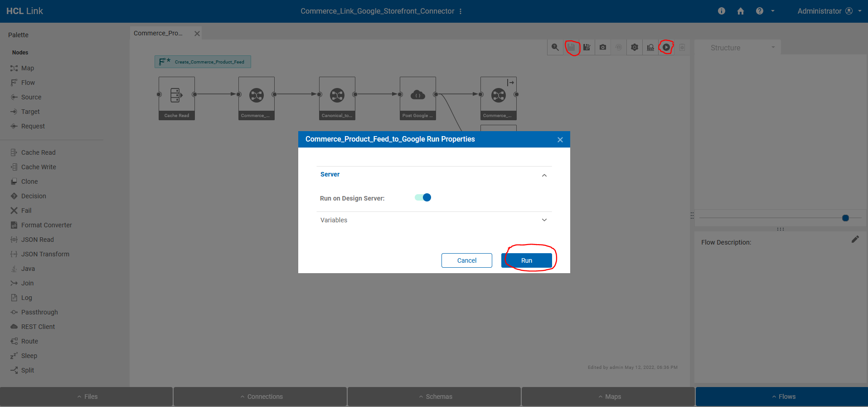Viewport: 868px width, 407px height.
Task: Select the JSON Transform palette node
Action: point(40,254)
